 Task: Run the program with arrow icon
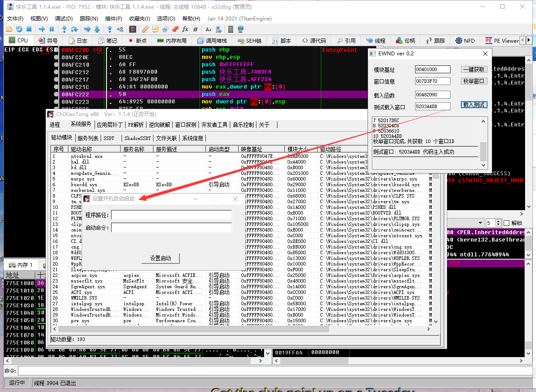(41, 29)
